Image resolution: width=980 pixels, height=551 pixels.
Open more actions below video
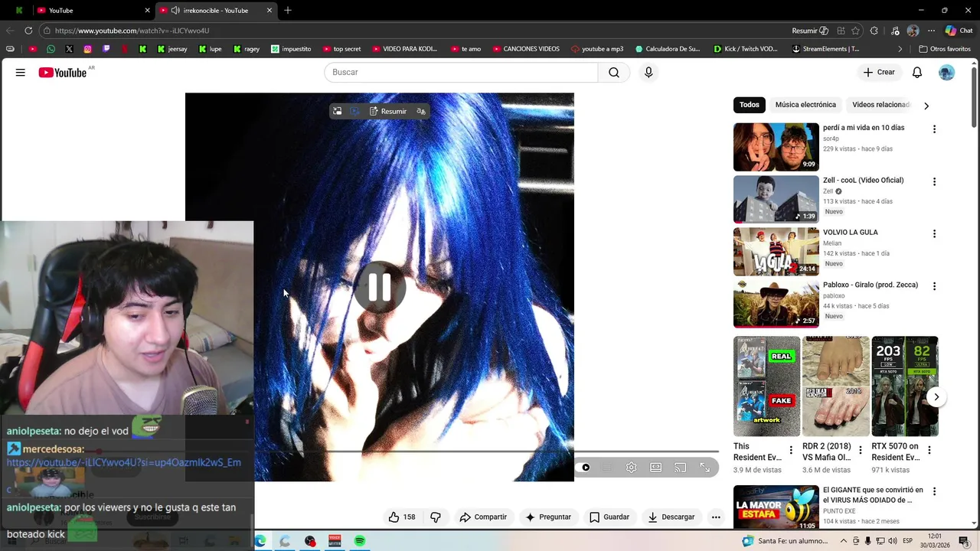coord(716,517)
